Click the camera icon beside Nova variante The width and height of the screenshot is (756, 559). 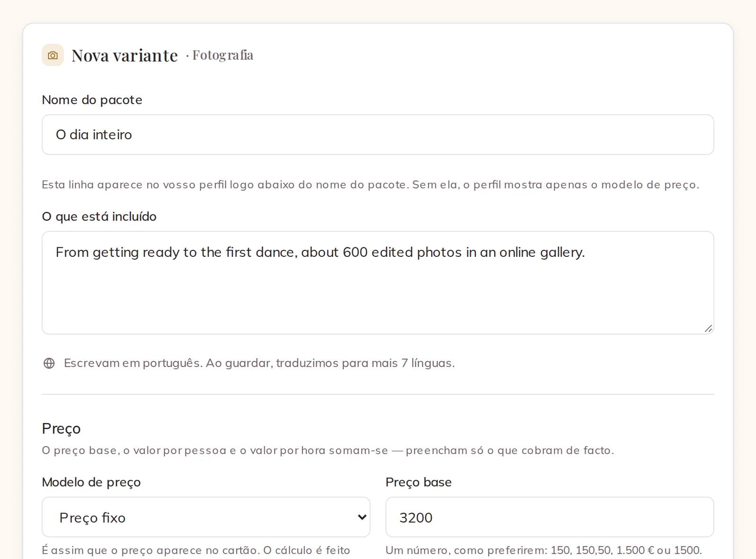[x=53, y=55]
